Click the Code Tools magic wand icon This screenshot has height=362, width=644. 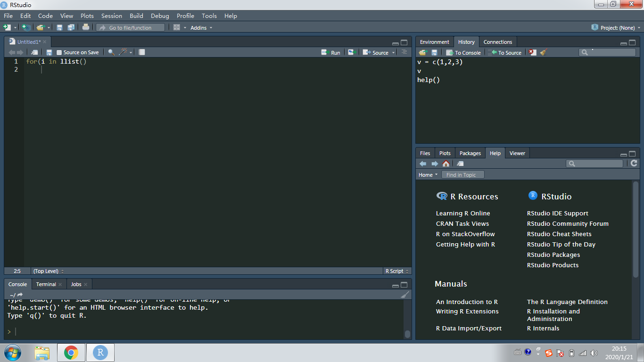pos(123,52)
